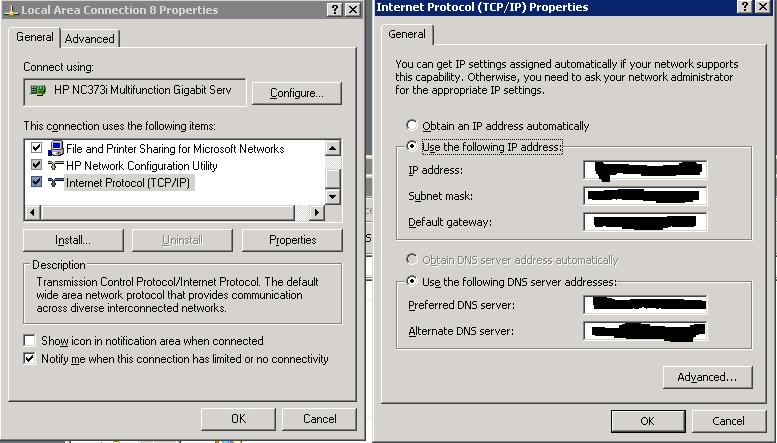Viewport: 777px width, 443px height.
Task: Switch to the Advanced tab
Action: pos(90,39)
